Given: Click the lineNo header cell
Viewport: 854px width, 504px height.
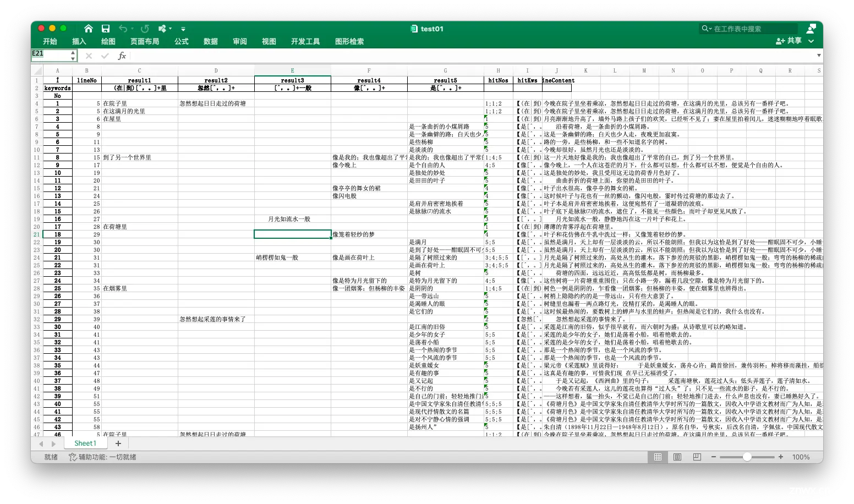Looking at the screenshot, I should click(87, 80).
